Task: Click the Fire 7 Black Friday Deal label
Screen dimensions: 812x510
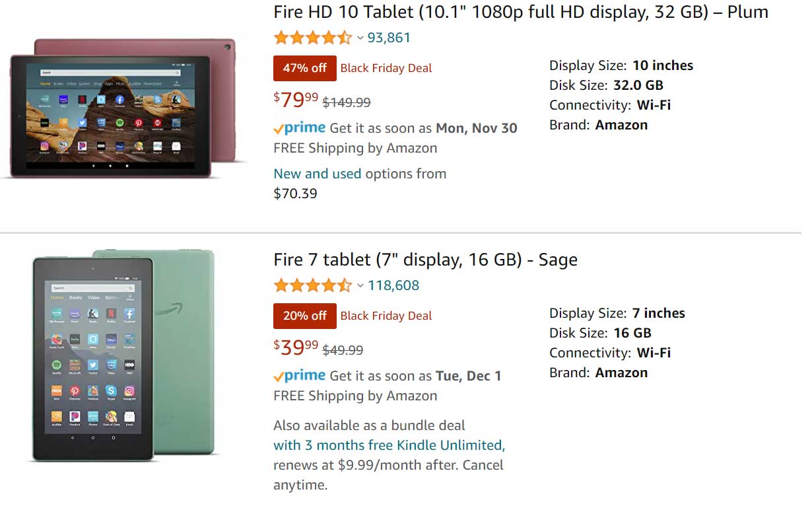Action: [386, 316]
